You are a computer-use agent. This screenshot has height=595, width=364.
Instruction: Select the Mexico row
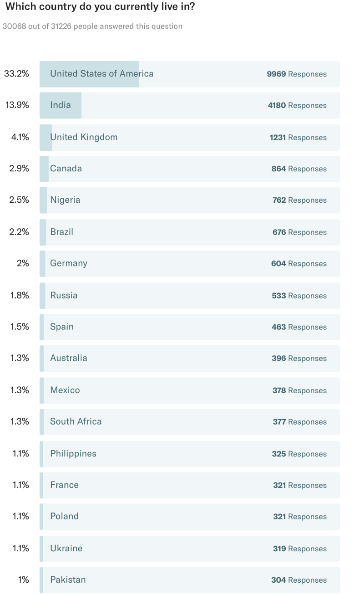190,390
